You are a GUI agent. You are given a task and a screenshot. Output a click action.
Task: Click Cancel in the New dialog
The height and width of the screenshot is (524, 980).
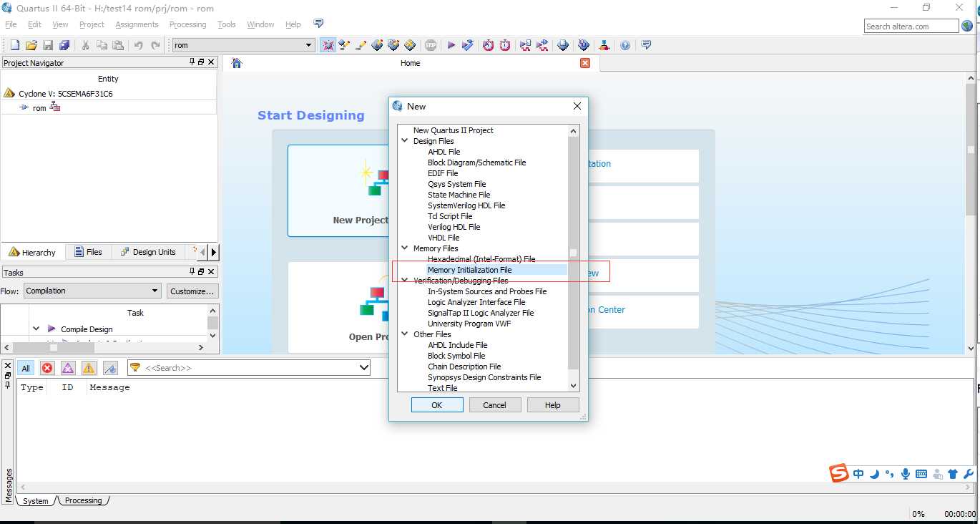coord(494,405)
